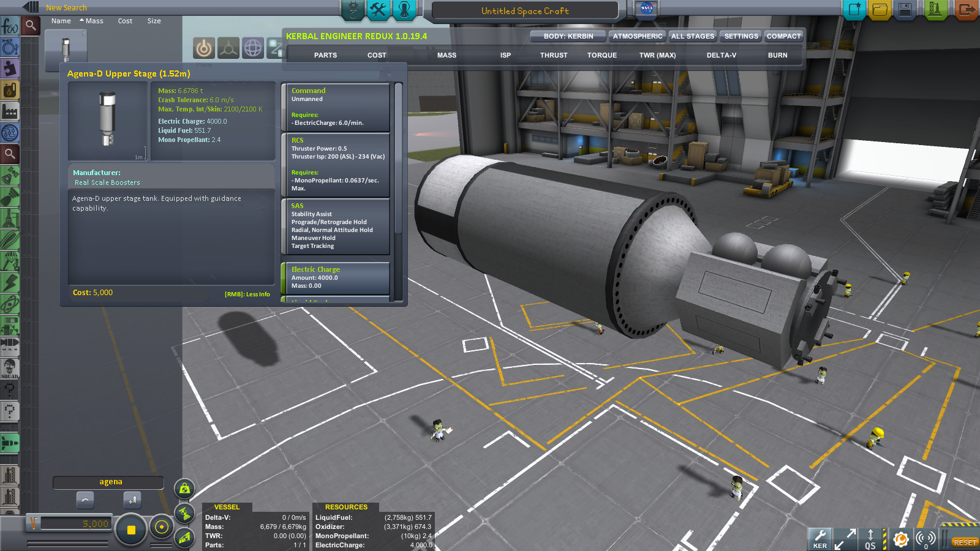Screen dimensions: 980x551
Task: Click the diagonal arrows toolbar button
Action: [845, 539]
